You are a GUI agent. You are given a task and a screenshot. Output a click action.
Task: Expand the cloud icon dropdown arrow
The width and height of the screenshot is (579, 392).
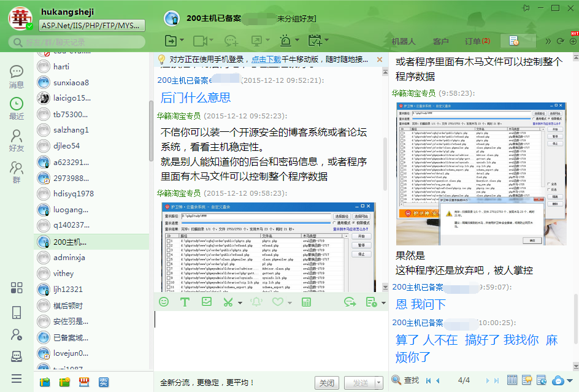click(570, 380)
